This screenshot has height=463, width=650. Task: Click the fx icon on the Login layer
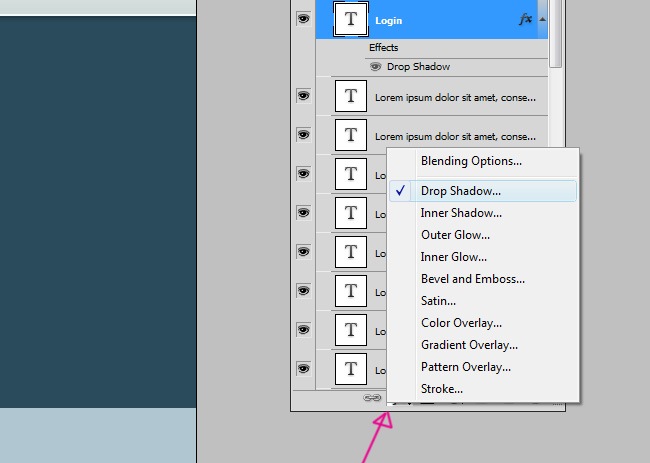[x=525, y=19]
